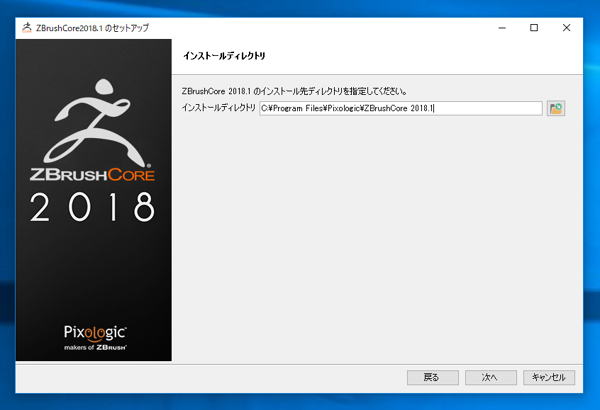Image resolution: width=600 pixels, height=410 pixels.
Task: Go back with the 戻る button
Action: tap(433, 377)
